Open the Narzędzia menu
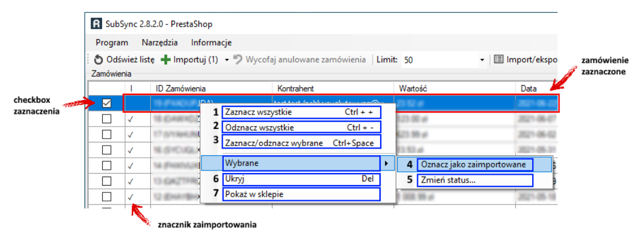Screen dimensions: 644x235 pyautogui.click(x=160, y=43)
